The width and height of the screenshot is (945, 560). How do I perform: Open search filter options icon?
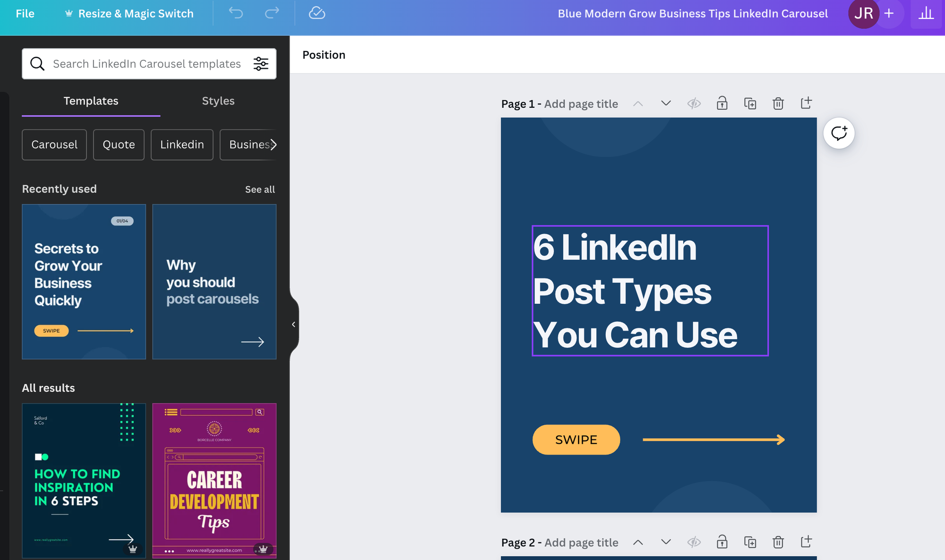(x=261, y=64)
